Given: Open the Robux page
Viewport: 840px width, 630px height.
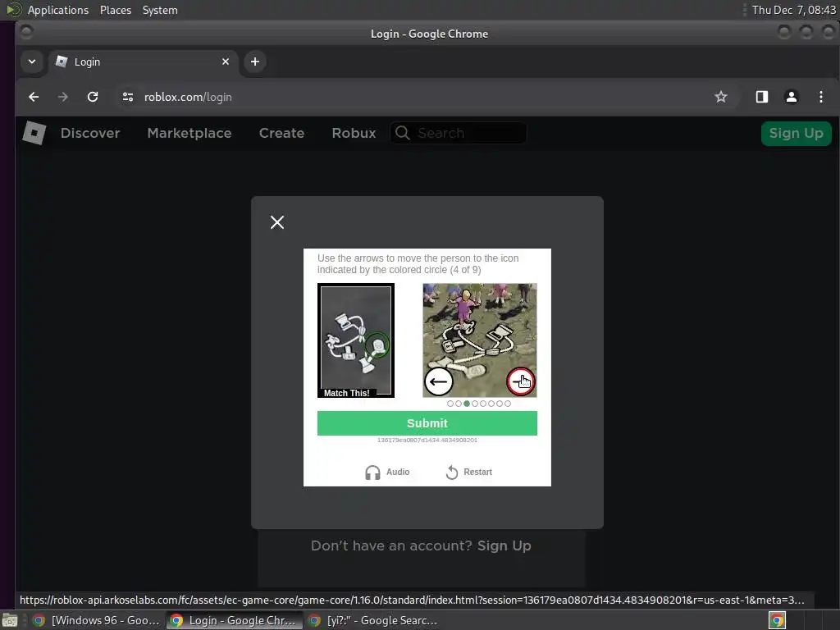Looking at the screenshot, I should point(354,133).
